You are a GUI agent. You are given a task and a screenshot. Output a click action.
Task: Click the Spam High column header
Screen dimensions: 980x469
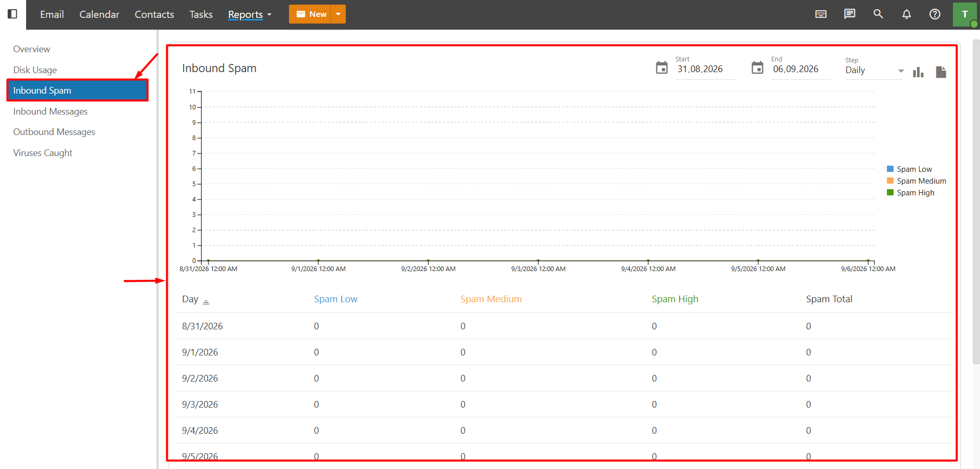click(x=675, y=299)
